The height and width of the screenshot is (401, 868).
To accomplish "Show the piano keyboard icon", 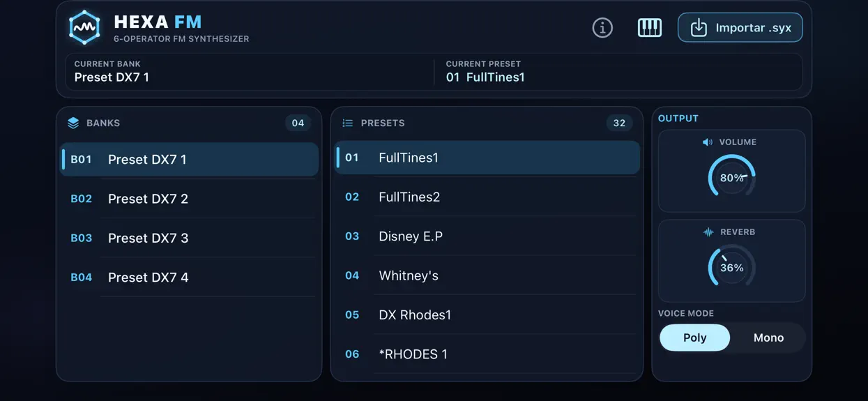I will (650, 28).
